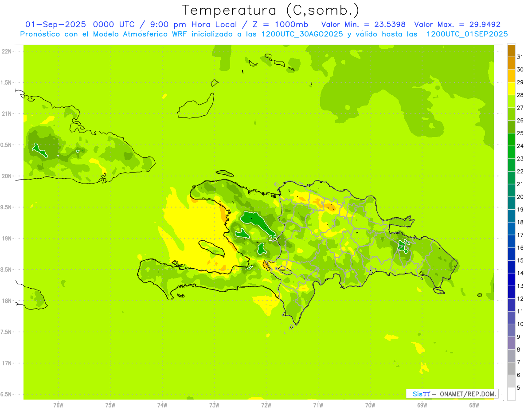Click the title "Temperatura (C,somb.)"
Viewport: 532px width, 411px height.
pyautogui.click(x=271, y=10)
